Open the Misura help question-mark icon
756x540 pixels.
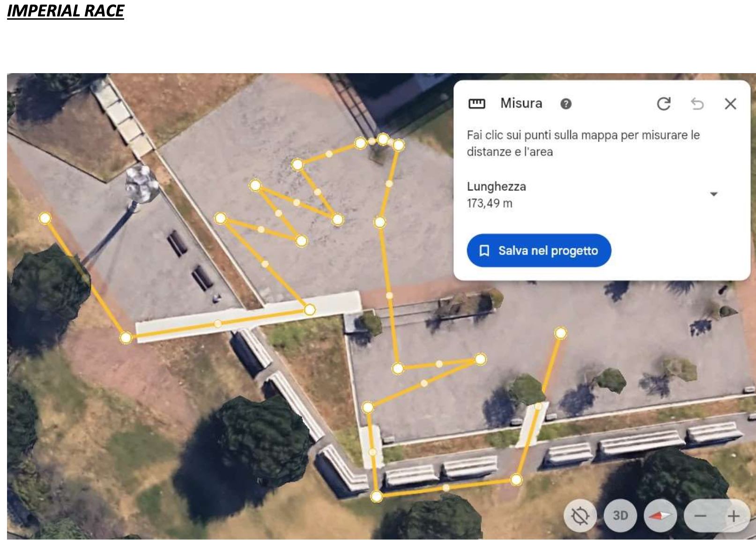point(566,104)
